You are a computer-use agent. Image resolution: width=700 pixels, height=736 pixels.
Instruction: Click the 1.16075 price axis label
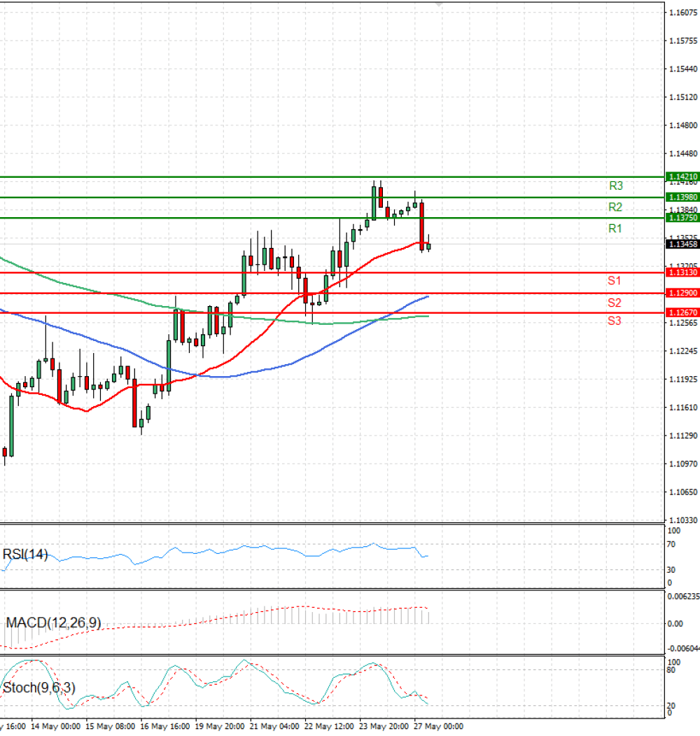pos(684,13)
